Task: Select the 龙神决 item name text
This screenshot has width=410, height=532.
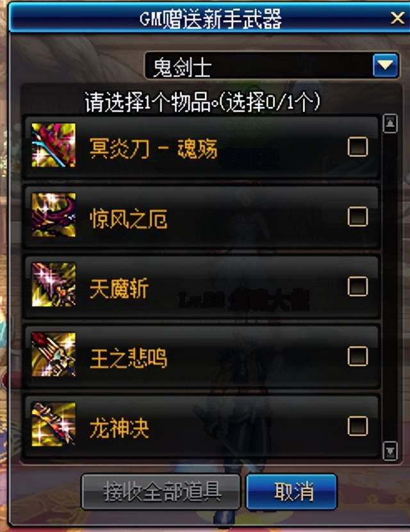Action: click(119, 428)
